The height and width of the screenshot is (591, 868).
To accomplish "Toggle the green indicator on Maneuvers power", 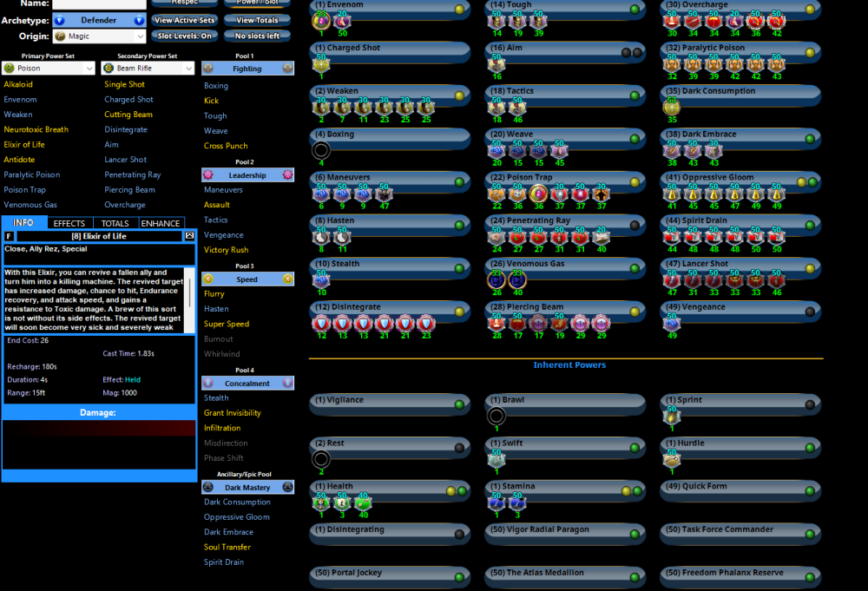I will pyautogui.click(x=461, y=181).
